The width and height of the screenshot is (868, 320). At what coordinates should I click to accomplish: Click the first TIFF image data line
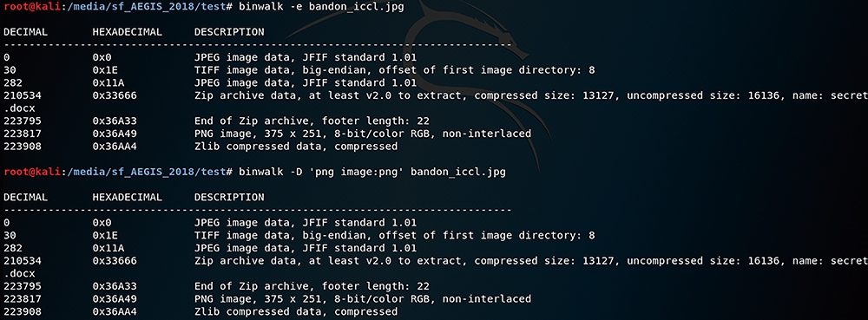click(x=395, y=69)
